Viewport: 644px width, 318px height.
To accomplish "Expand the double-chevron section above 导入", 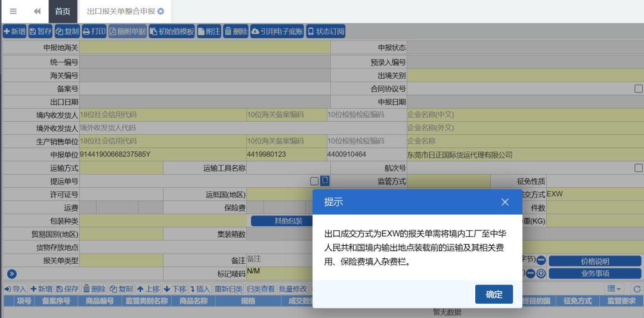I will tap(11, 273).
